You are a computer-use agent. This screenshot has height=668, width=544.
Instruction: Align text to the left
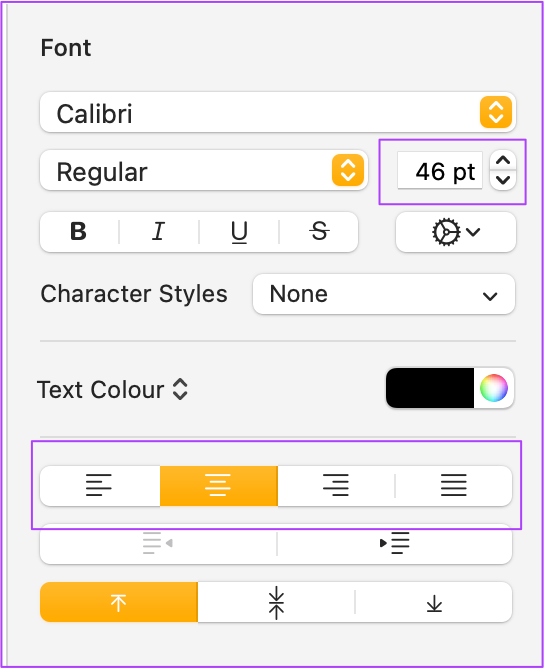click(100, 486)
